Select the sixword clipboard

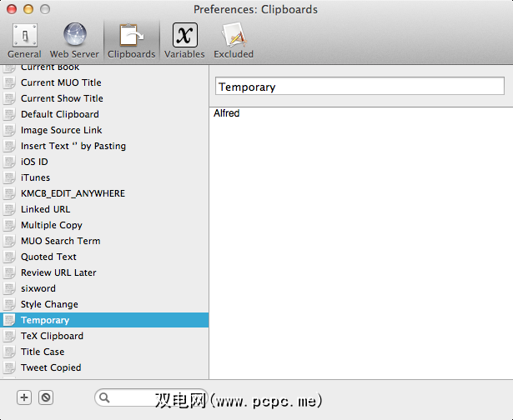click(104, 288)
